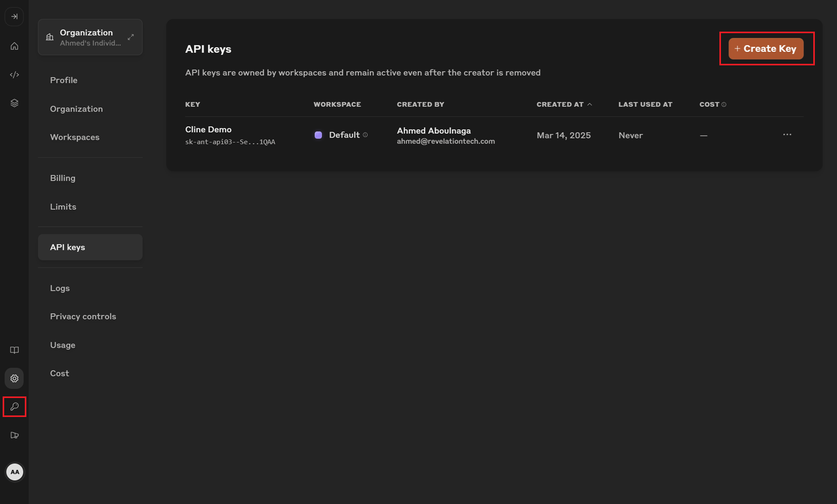Open the documentation book icon
Viewport: 837px width, 504px height.
pyautogui.click(x=14, y=350)
